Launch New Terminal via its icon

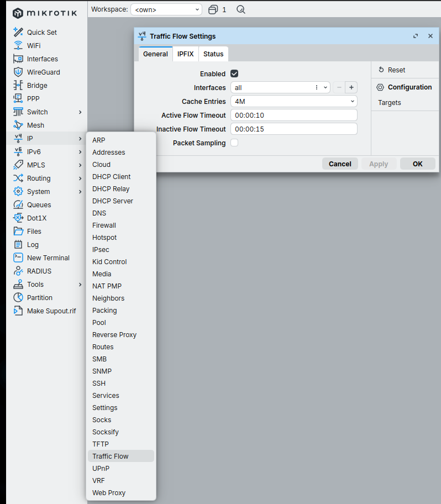coord(18,258)
